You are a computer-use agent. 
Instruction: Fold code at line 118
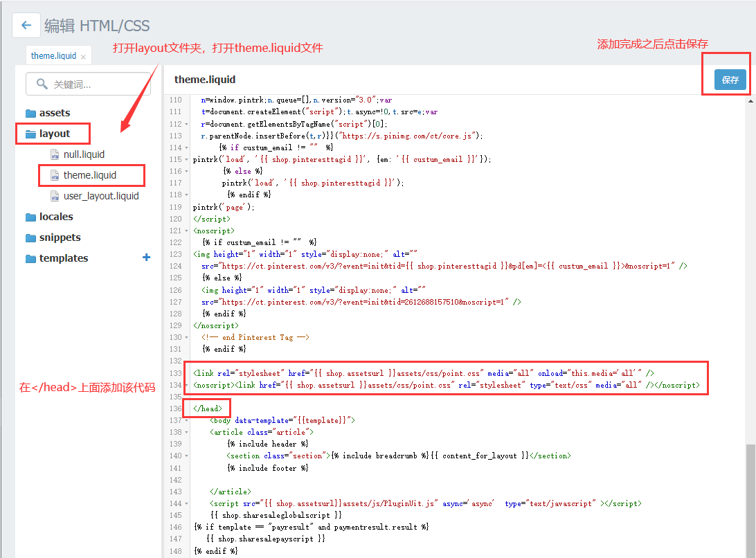tap(187, 195)
